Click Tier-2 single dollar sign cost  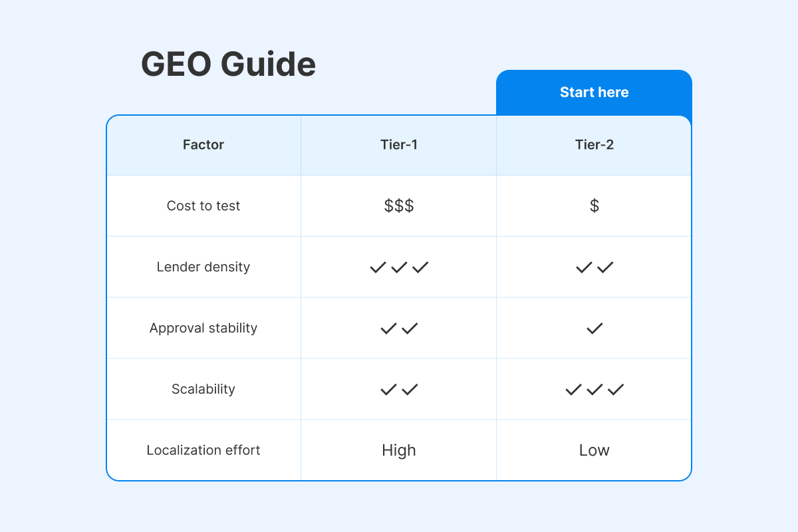[594, 206]
